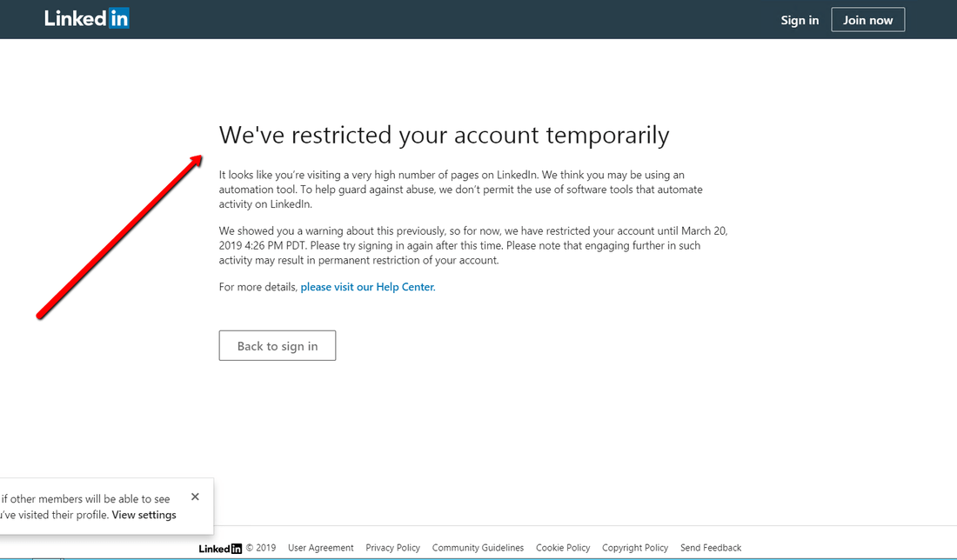Dismiss the profile visibility popup
The height and width of the screenshot is (560, 957).
click(x=195, y=497)
